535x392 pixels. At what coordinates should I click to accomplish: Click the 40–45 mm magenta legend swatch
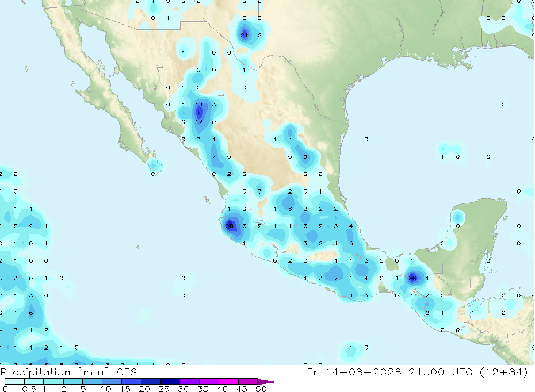(228, 381)
